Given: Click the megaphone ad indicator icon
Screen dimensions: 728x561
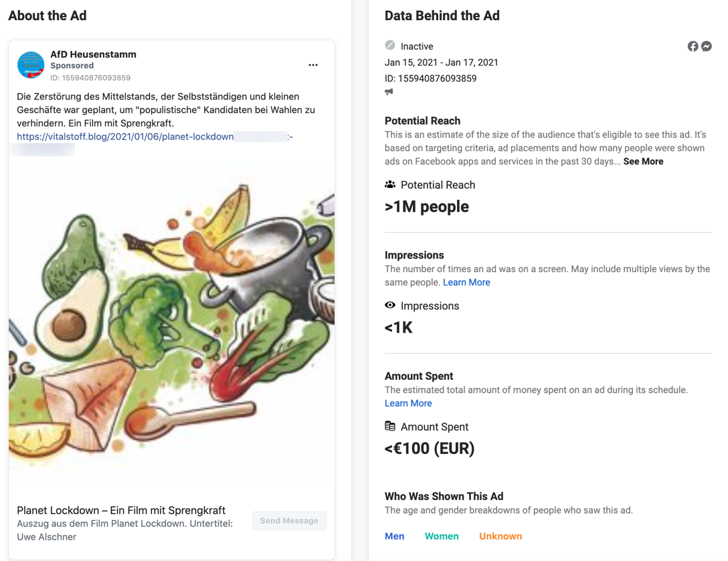Looking at the screenshot, I should click(x=389, y=92).
